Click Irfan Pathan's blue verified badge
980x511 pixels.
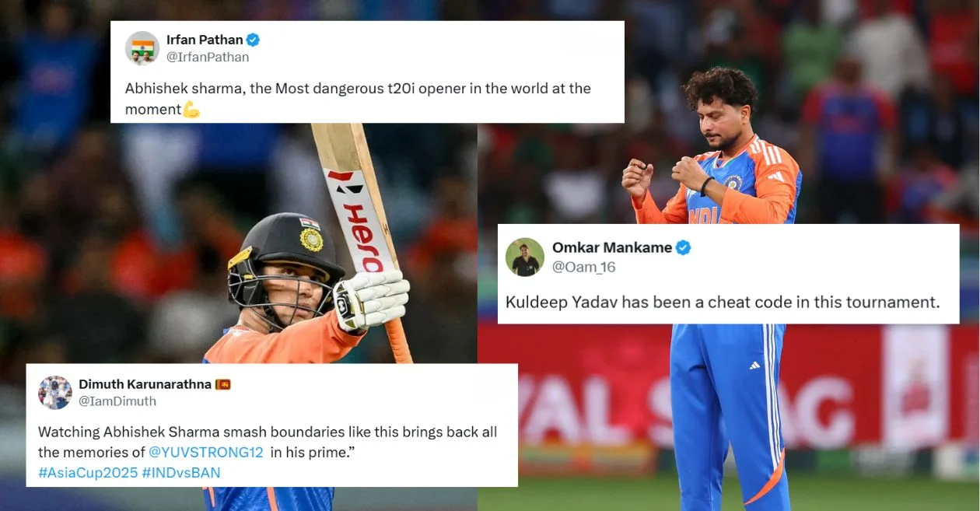[254, 40]
